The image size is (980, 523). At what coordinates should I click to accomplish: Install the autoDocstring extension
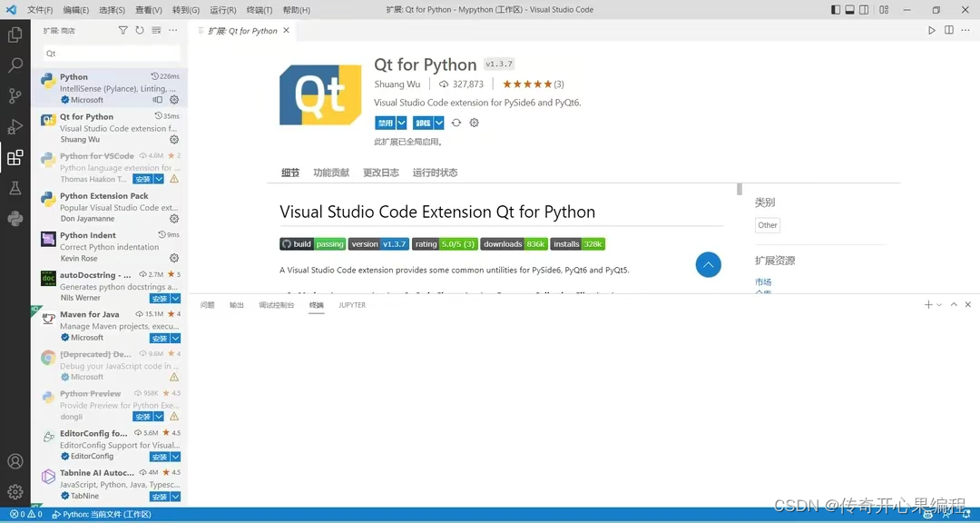tap(160, 299)
